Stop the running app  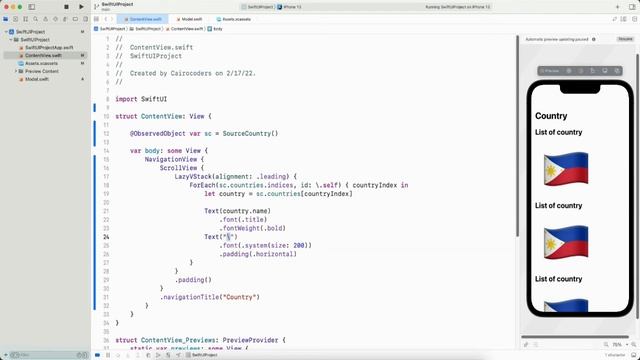[x=66, y=7]
